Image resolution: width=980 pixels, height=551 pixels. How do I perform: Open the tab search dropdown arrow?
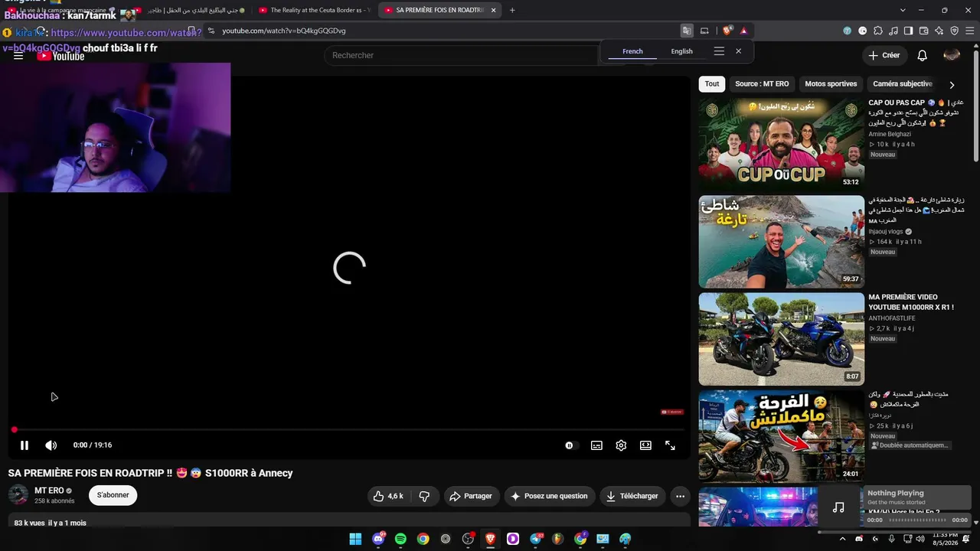pos(903,10)
